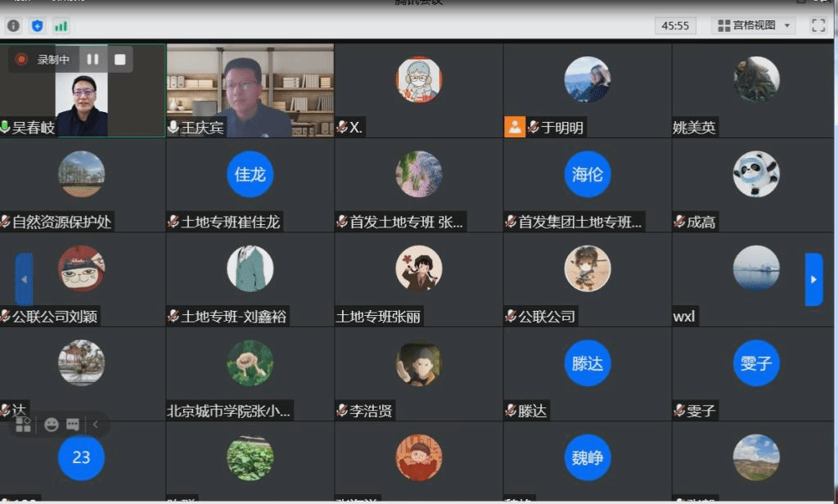Click the 李浩贤 name label

[371, 411]
